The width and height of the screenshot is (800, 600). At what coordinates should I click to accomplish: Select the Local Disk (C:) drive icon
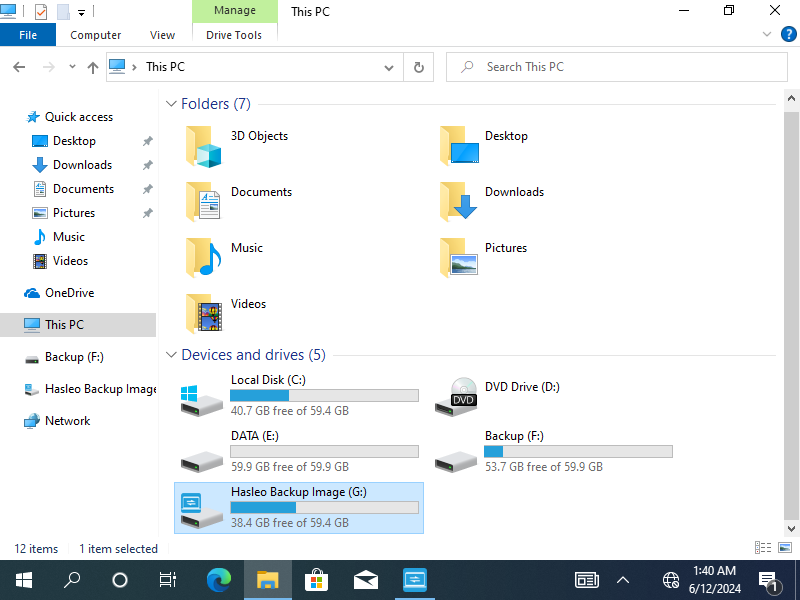[x=201, y=400]
